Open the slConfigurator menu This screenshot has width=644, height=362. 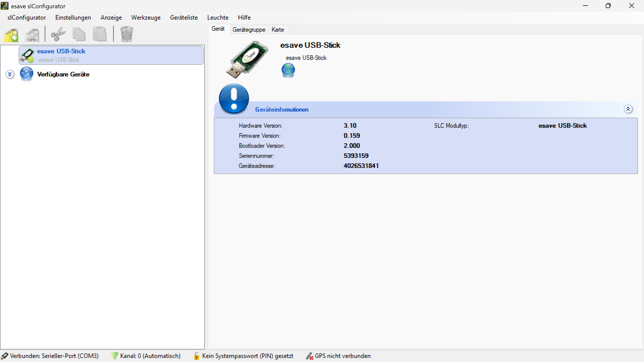coord(27,18)
